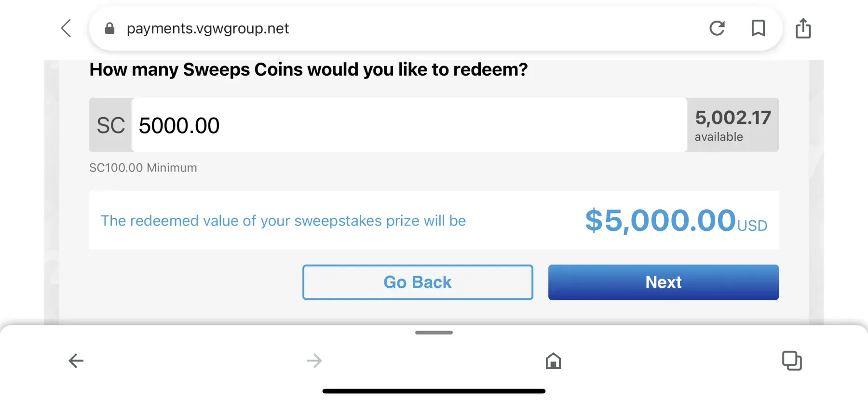Focus the Sweeps Coins amount field
Viewport: 868px width, 401px height.
click(409, 125)
